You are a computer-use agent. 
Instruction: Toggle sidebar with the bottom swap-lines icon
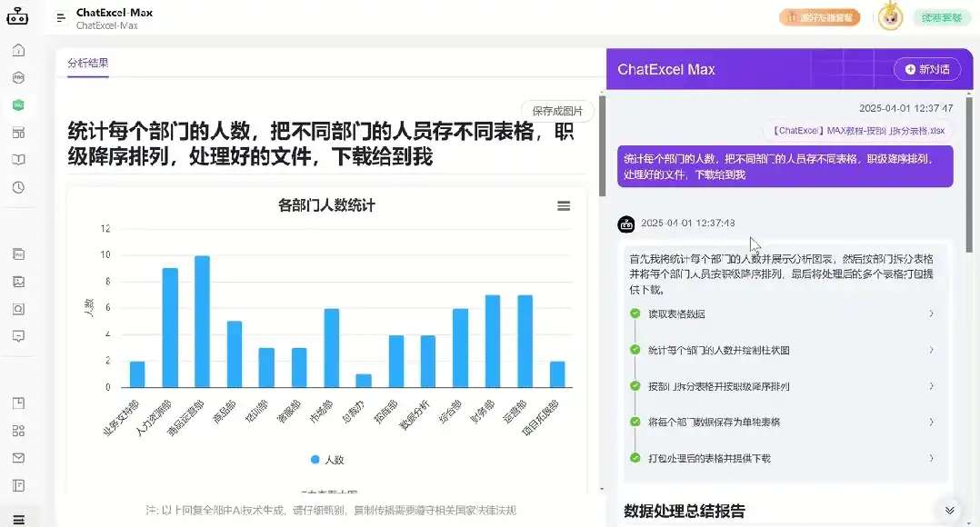tap(19, 520)
